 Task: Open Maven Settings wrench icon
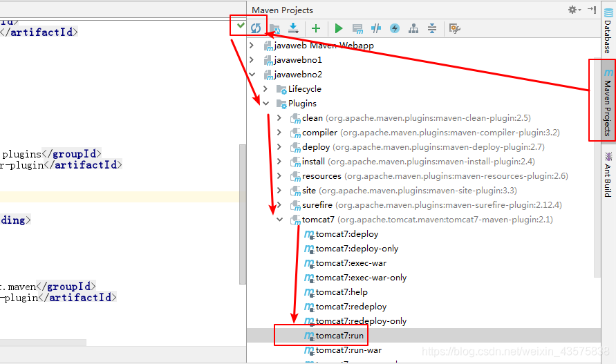[454, 28]
